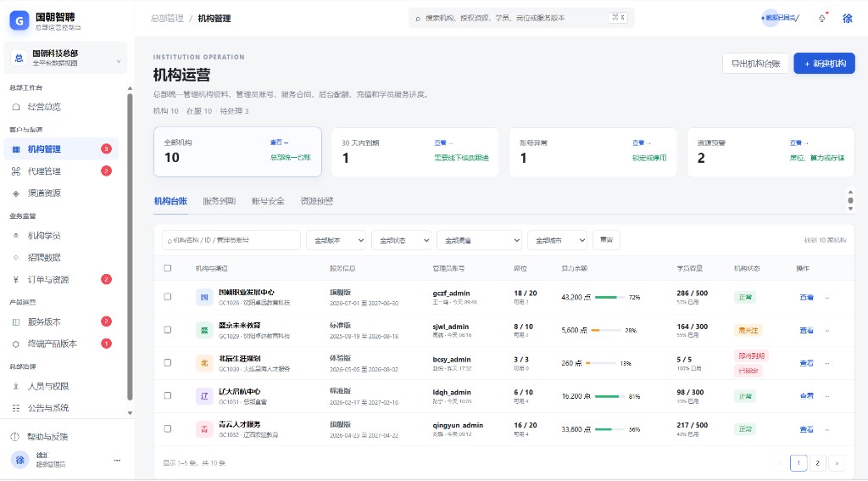Open the 全部城市 filter dropdown
Viewport: 868px width, 481px height.
click(557, 241)
